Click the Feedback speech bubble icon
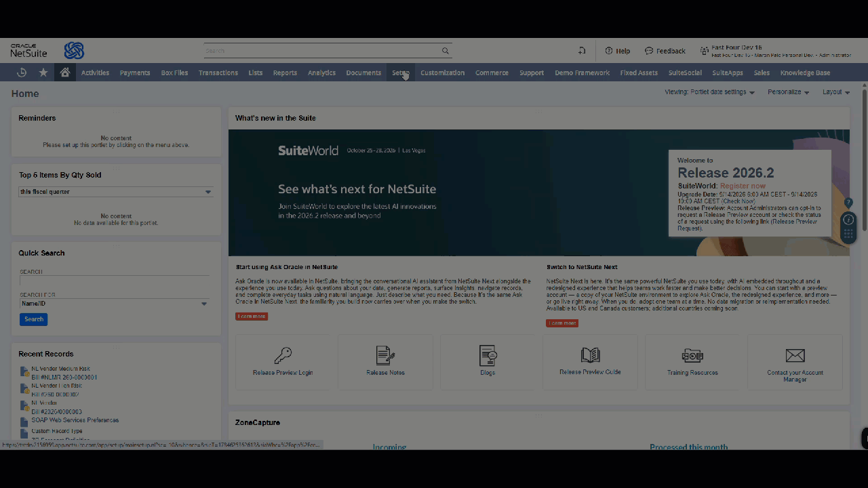 pos(649,51)
